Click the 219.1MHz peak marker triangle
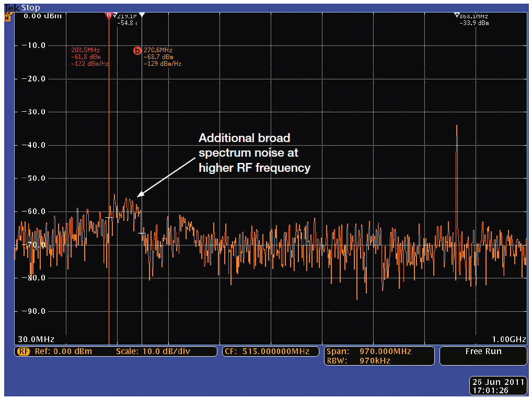This screenshot has width=532, height=399. point(115,16)
